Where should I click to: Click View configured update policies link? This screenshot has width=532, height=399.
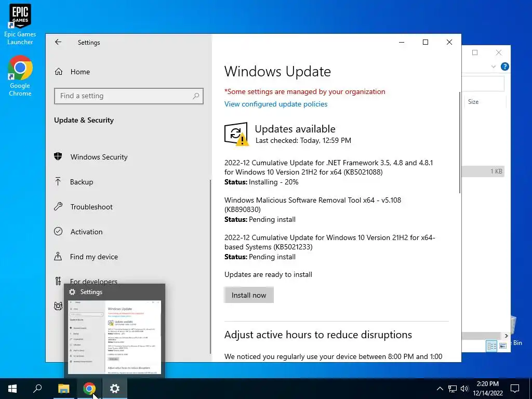tap(276, 104)
